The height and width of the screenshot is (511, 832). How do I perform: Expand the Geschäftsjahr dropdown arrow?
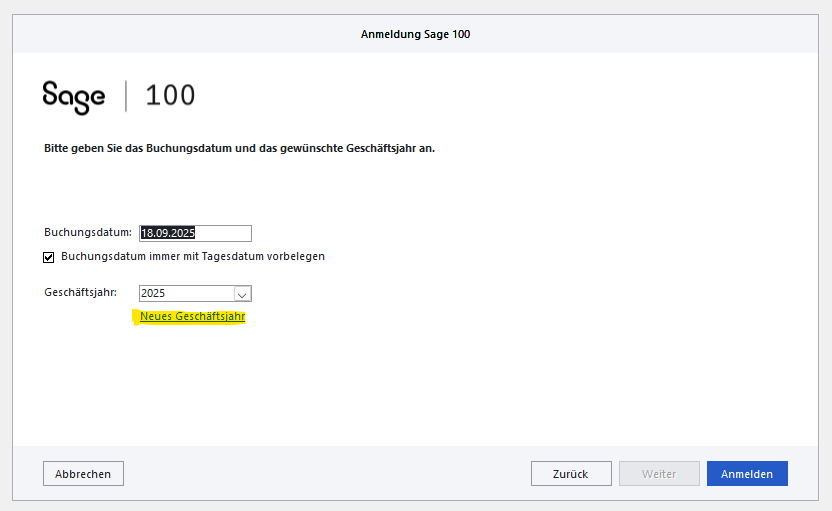click(241, 294)
